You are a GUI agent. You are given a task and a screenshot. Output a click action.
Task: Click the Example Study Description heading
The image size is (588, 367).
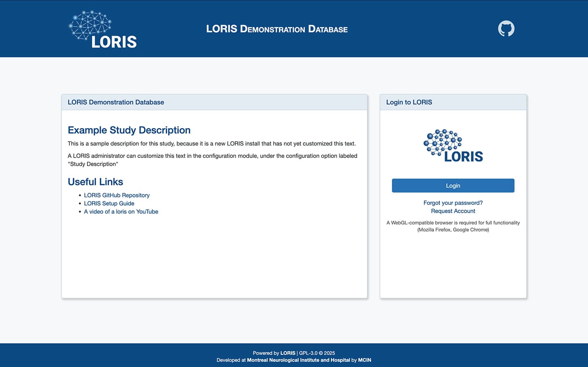(x=129, y=130)
